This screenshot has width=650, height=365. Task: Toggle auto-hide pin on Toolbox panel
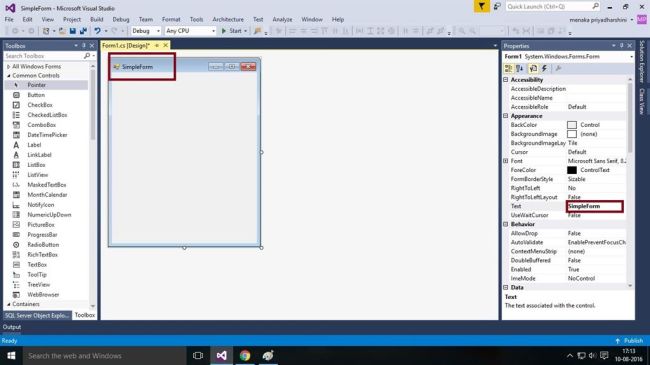[x=84, y=46]
